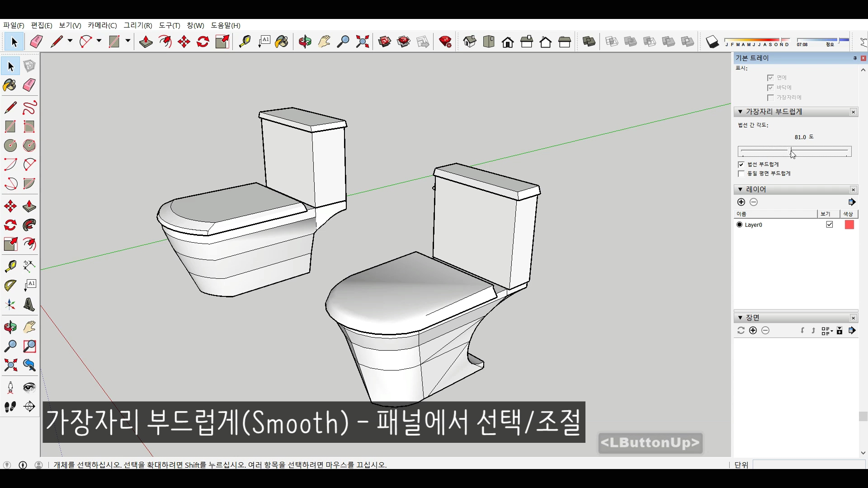
Task: Click the add layer plus icon
Action: 741,202
